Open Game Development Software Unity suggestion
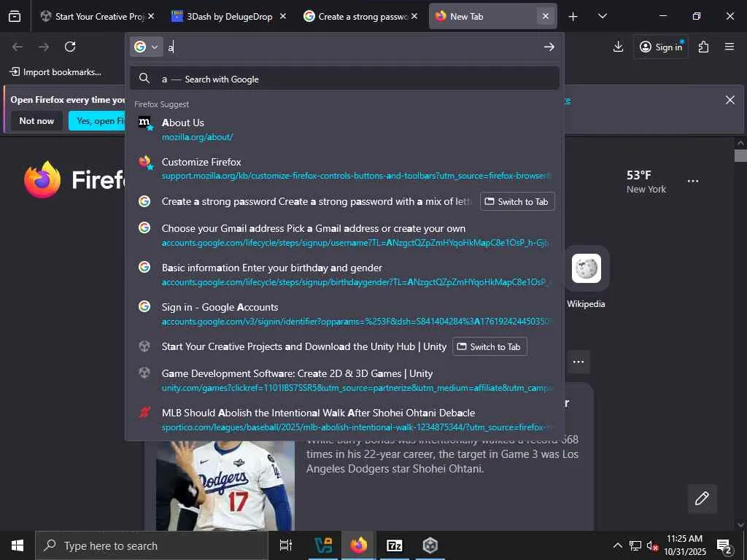 pos(344,381)
